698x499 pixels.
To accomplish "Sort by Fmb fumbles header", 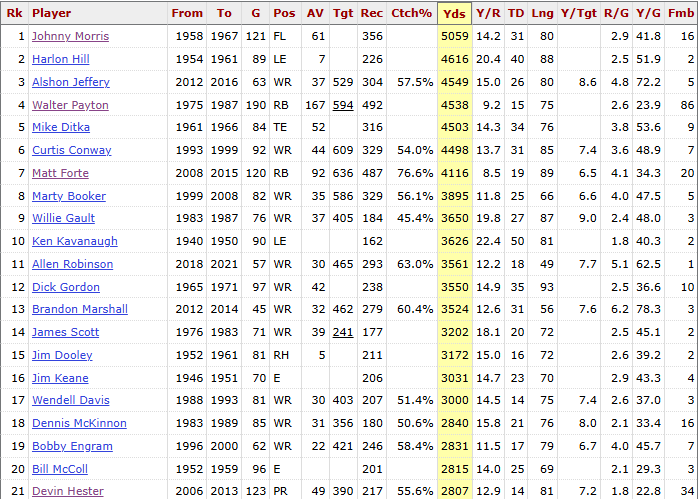I will pyautogui.click(x=681, y=13).
